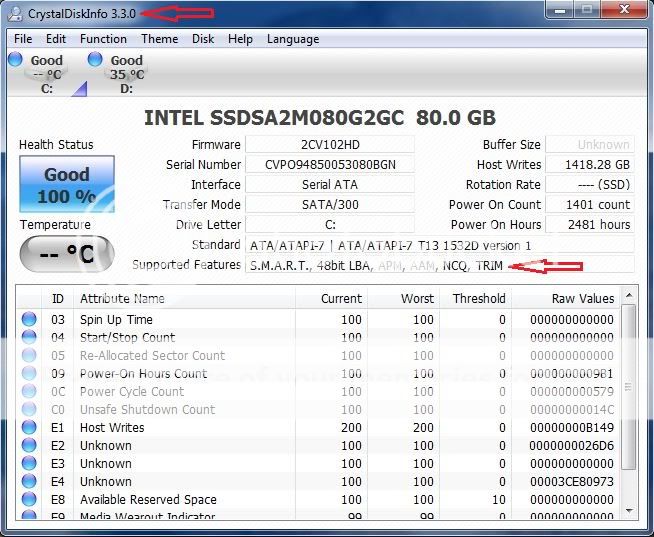Screen dimensions: 654x537
Task: Click the E2 Unknown row status orb
Action: tap(29, 445)
